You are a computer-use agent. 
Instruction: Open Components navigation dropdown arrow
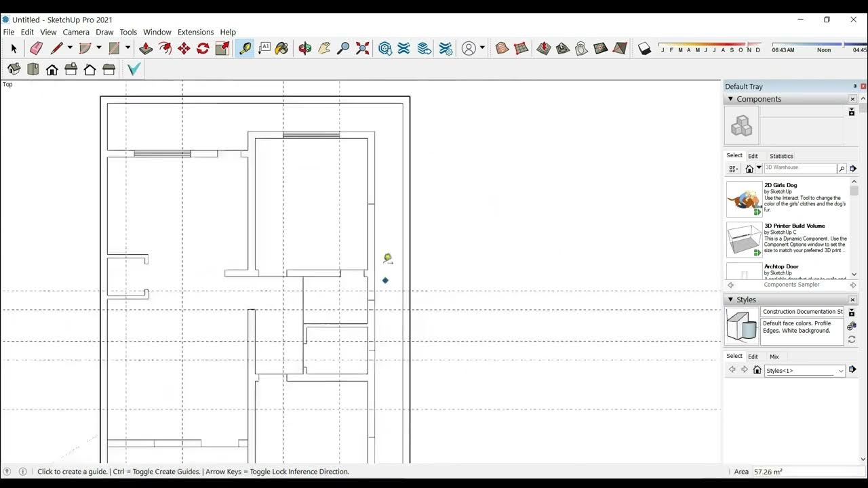point(759,168)
